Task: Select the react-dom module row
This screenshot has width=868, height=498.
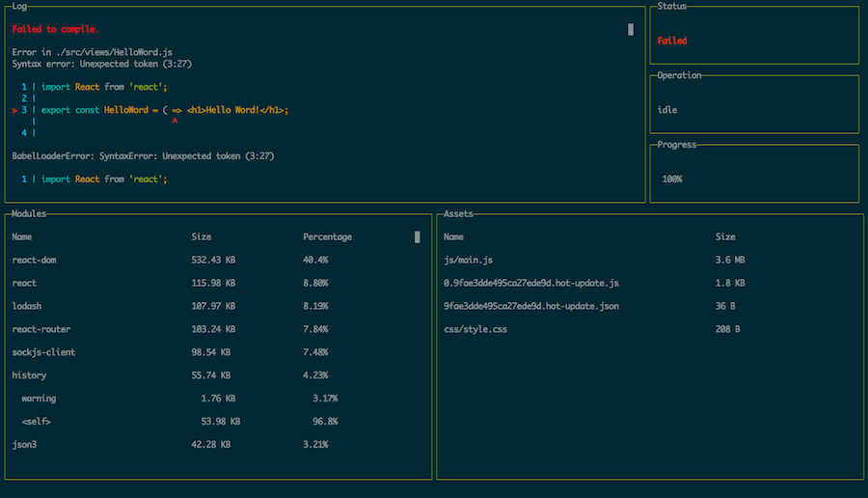Action: [213, 260]
